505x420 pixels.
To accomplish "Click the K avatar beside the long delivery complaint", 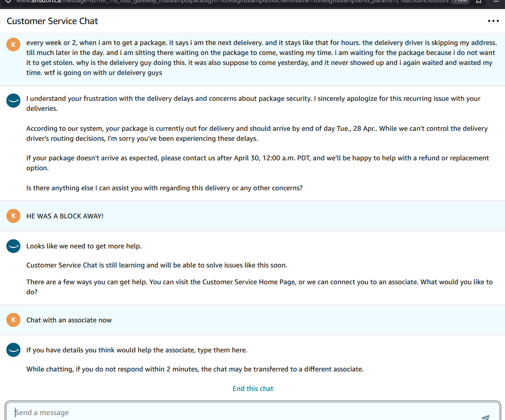I will pyautogui.click(x=13, y=44).
